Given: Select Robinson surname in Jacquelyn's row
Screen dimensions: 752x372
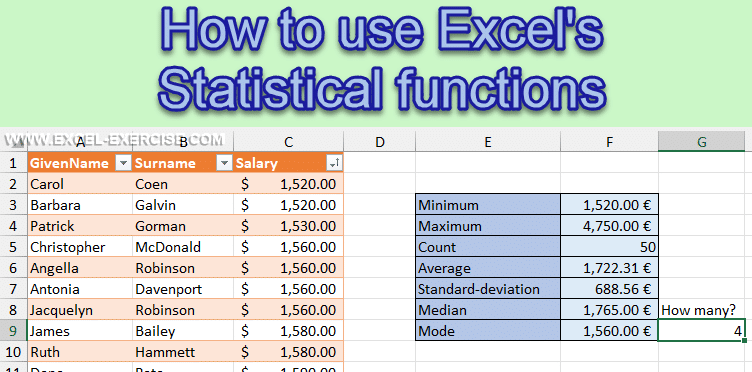Looking at the screenshot, I should coord(183,310).
